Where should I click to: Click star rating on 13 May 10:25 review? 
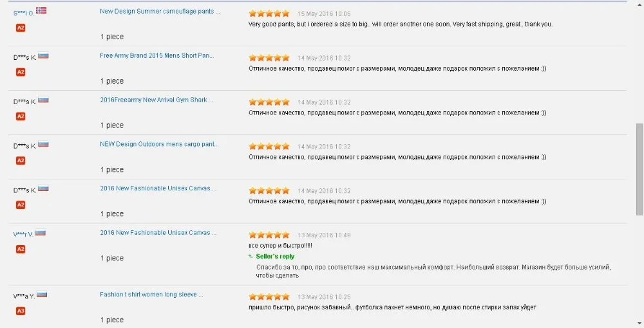pyautogui.click(x=269, y=297)
